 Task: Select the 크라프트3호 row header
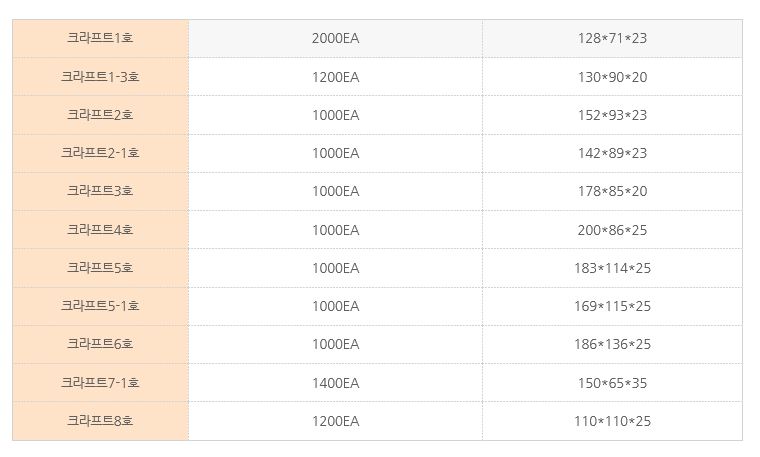point(100,191)
